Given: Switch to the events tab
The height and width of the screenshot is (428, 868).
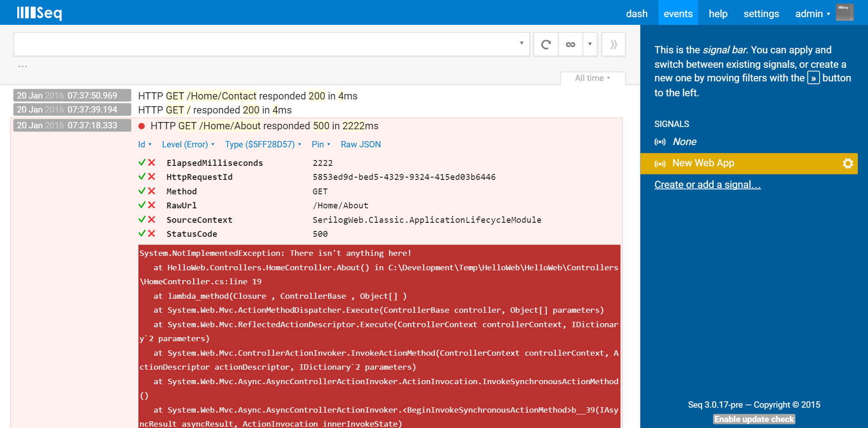Looking at the screenshot, I should point(678,14).
